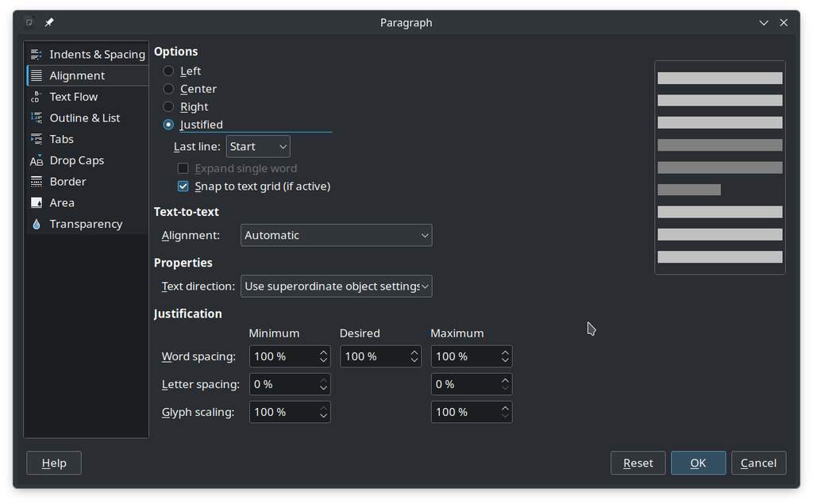Decrease maximum Glyph scaling value
This screenshot has width=813, height=504.
click(505, 417)
